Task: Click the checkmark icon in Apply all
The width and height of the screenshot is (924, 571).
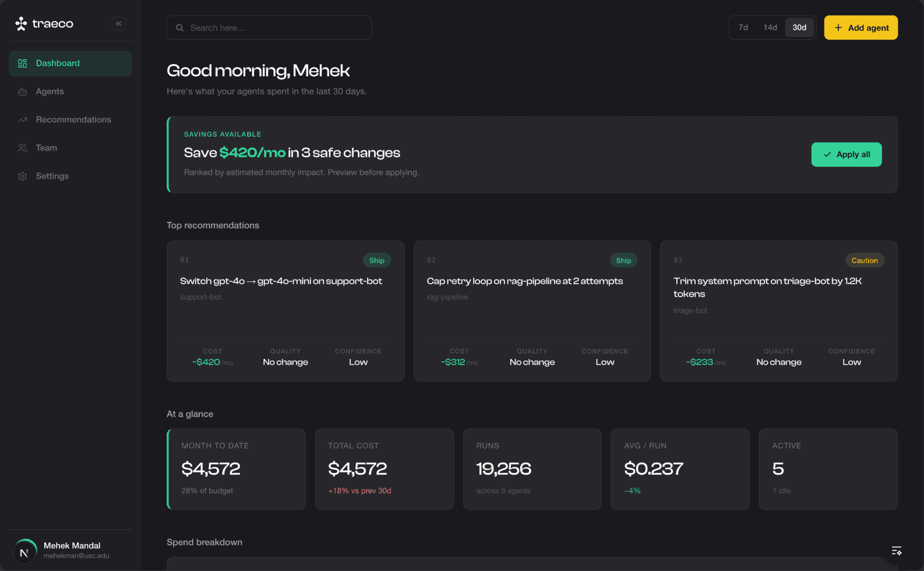Action: coord(827,154)
